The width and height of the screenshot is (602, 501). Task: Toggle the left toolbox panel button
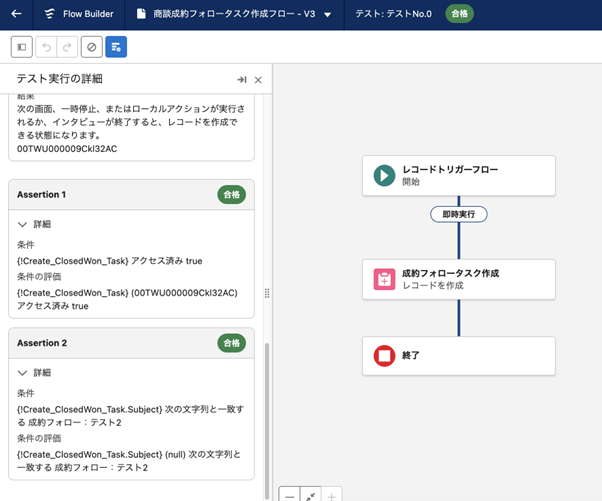(x=21, y=47)
